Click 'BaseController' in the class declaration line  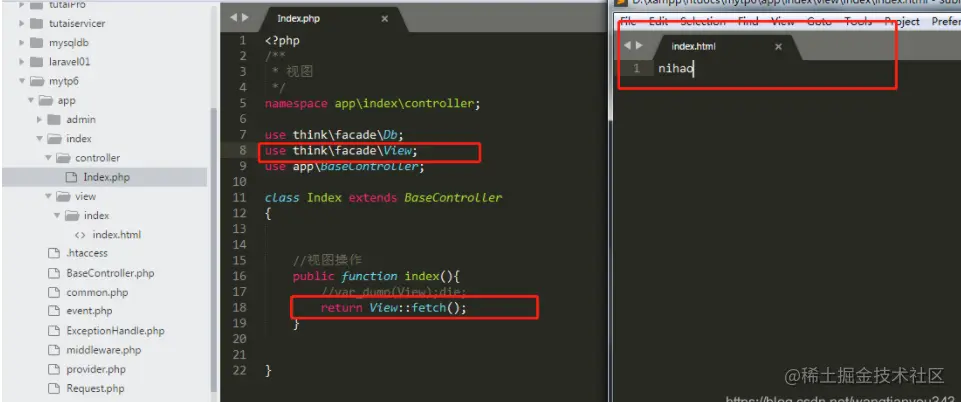coord(453,198)
